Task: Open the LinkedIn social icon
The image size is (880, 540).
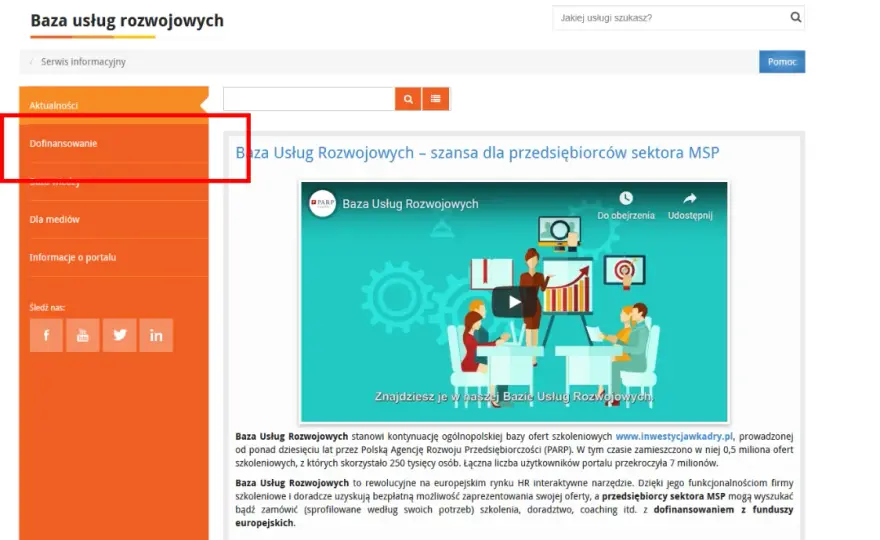Action: [x=156, y=335]
